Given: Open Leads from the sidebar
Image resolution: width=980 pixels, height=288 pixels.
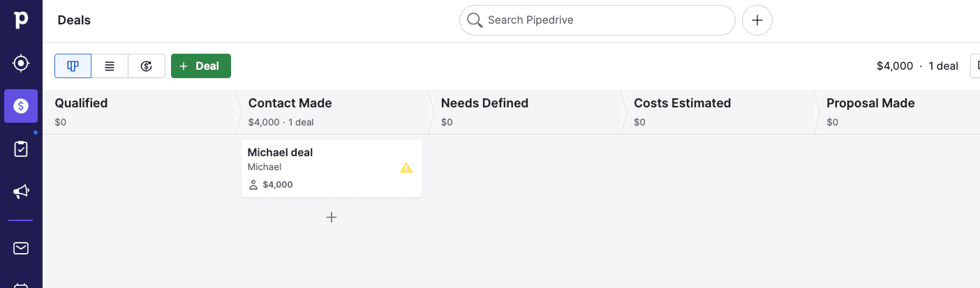Looking at the screenshot, I should coord(21,63).
